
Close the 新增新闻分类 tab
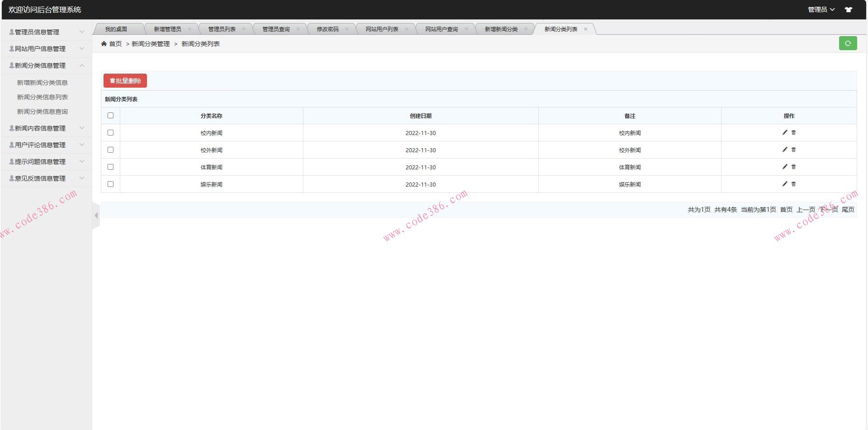[x=526, y=29]
